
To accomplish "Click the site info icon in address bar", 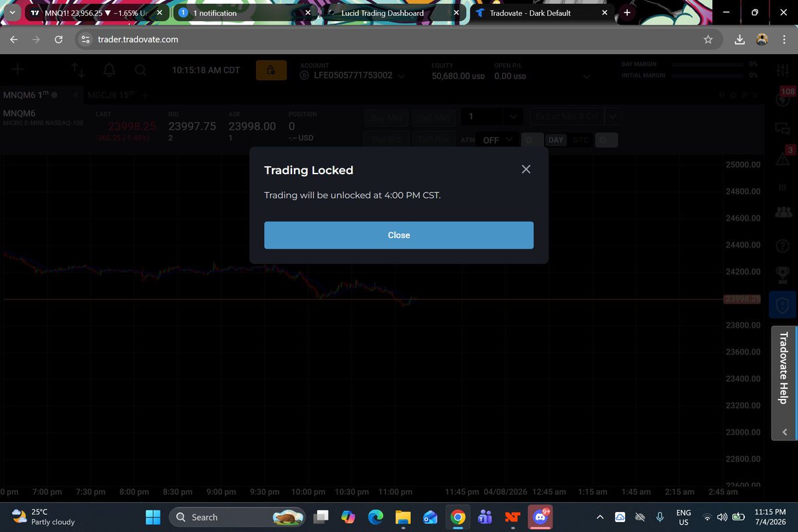I will (x=85, y=40).
